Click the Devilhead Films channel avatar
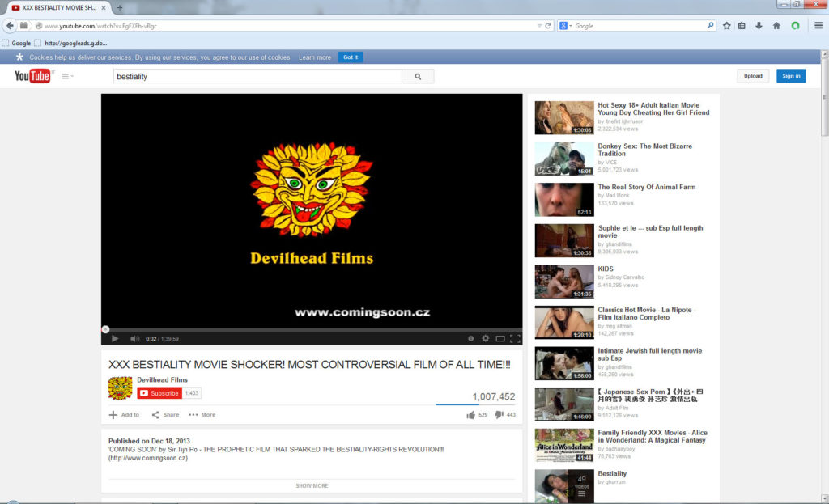 [121, 388]
